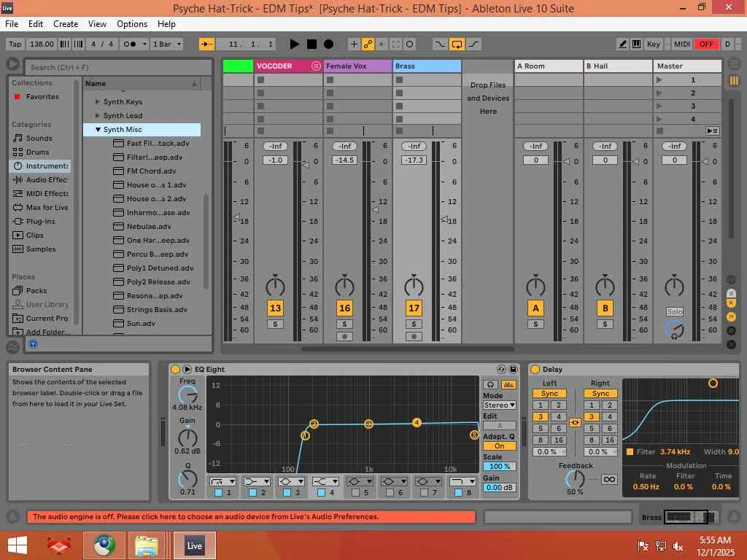
Task: Click the MIDI map mode button
Action: pos(682,44)
